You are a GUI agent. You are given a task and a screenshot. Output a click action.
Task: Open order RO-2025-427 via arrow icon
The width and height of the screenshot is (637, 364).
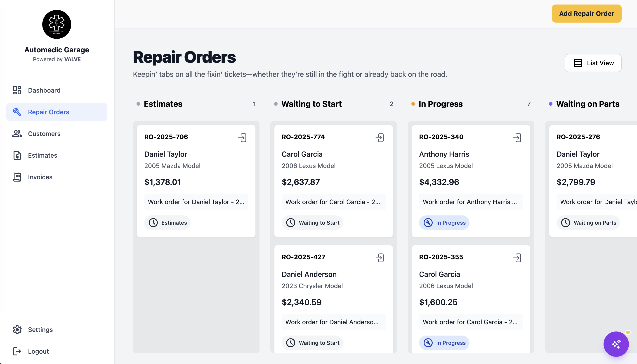(380, 258)
